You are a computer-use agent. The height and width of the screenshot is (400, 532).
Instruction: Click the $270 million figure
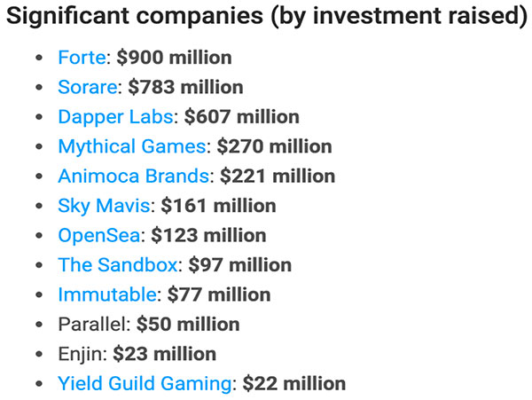pyautogui.click(x=275, y=146)
